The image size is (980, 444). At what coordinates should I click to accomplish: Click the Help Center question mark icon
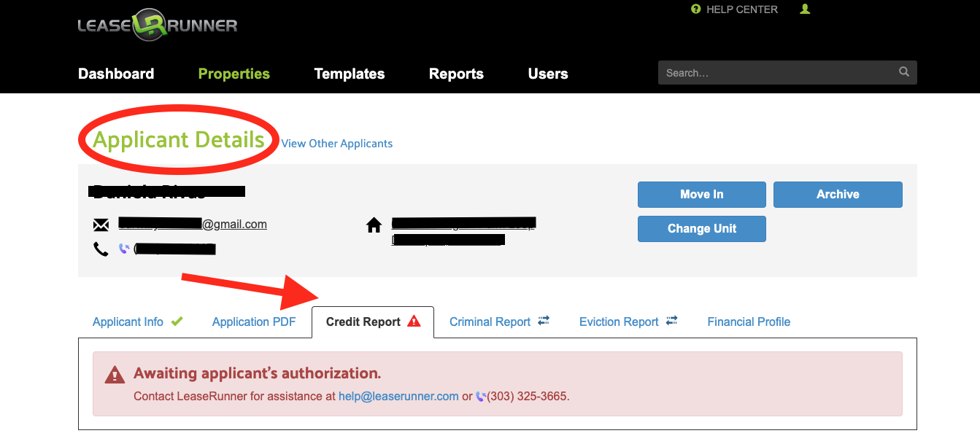(695, 9)
